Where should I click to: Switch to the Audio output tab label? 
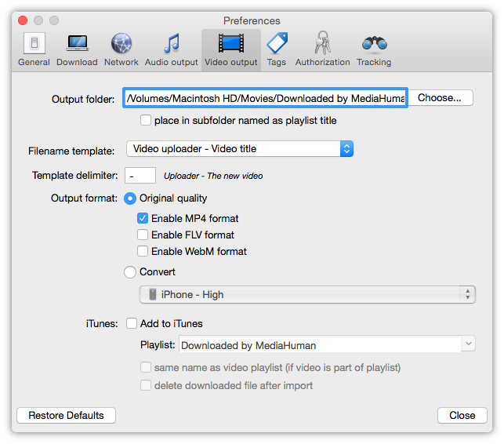pyautogui.click(x=172, y=62)
